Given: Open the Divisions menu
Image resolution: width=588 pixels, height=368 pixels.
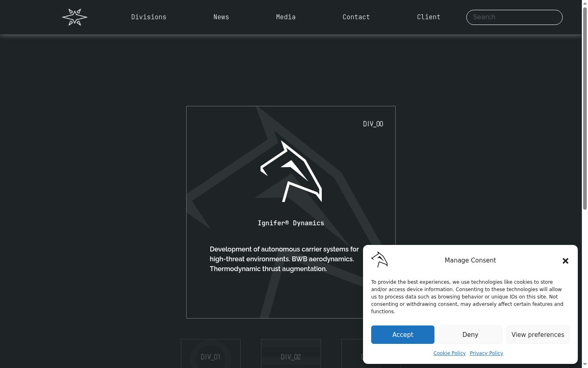Looking at the screenshot, I should [149, 17].
